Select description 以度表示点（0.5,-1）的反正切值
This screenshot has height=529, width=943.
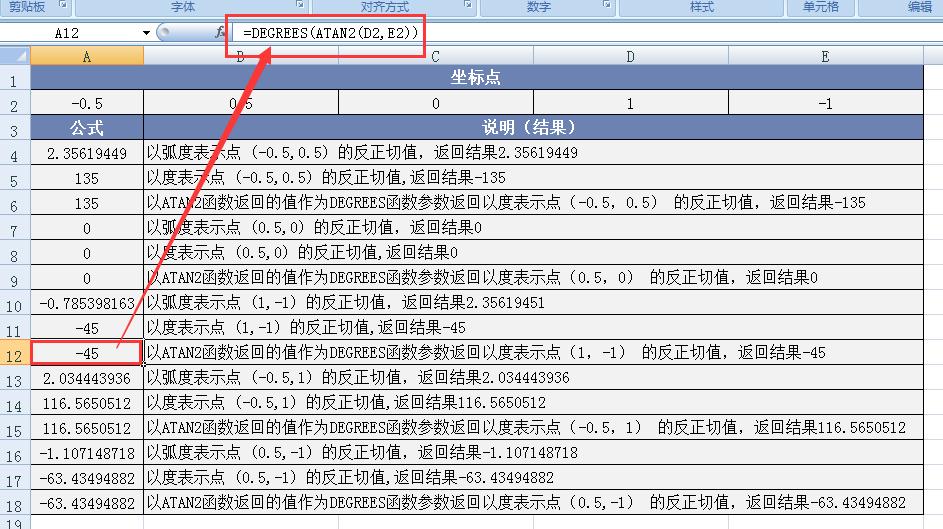pyautogui.click(x=533, y=479)
